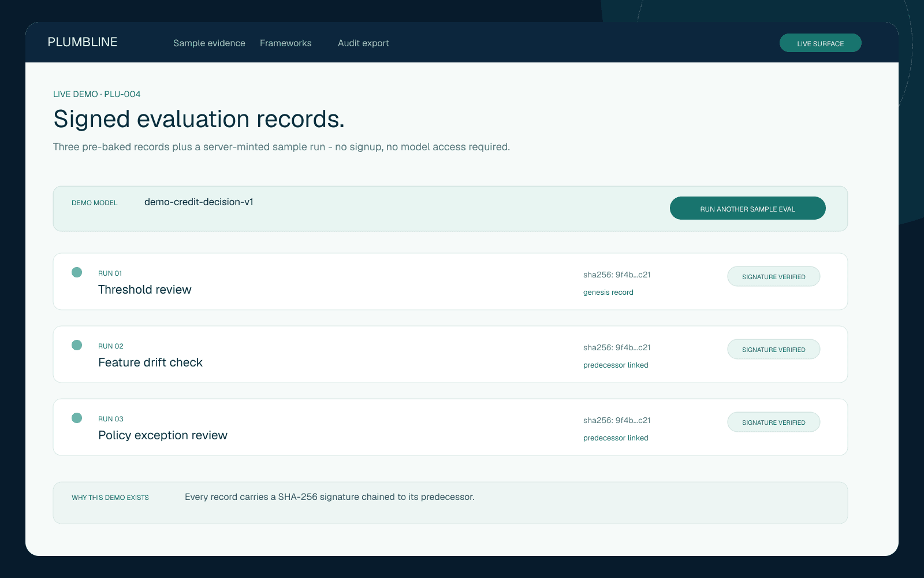924x578 pixels.
Task: Open the Audit export page
Action: click(363, 43)
